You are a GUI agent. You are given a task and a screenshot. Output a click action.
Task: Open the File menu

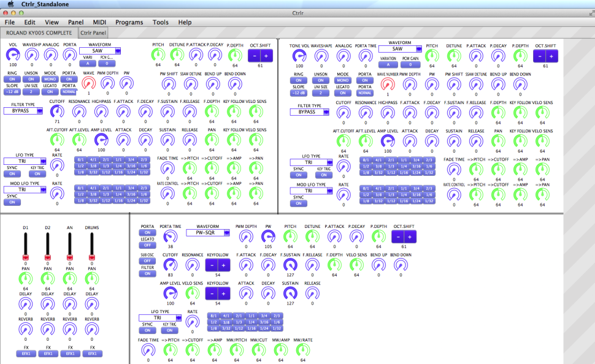(10, 22)
